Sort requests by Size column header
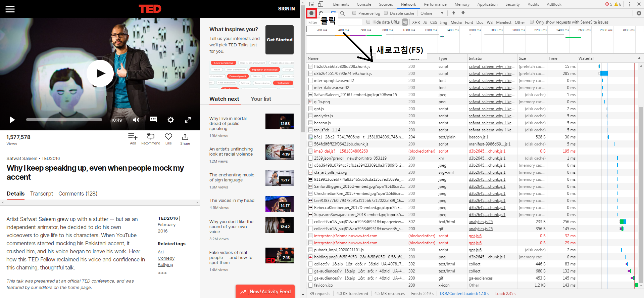 532,58
